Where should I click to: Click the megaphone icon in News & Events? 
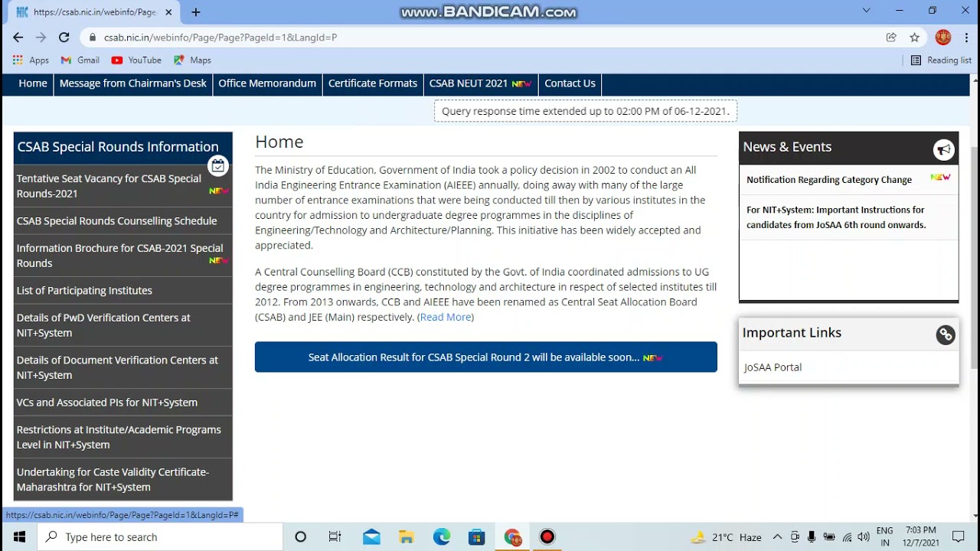tap(943, 150)
